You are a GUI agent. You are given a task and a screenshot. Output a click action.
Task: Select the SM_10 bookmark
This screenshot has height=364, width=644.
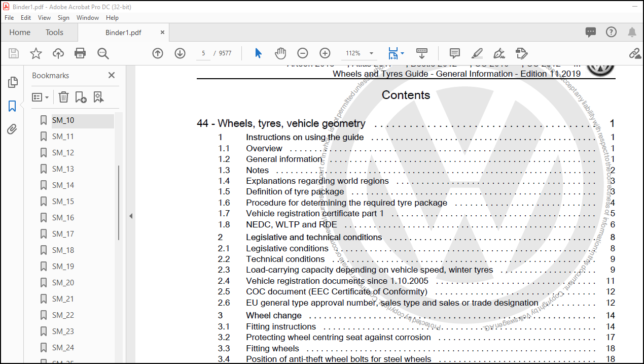click(63, 120)
